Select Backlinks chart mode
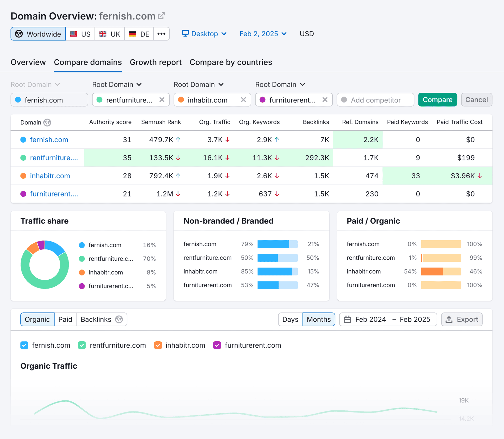This screenshot has width=504, height=439. pyautogui.click(x=102, y=319)
